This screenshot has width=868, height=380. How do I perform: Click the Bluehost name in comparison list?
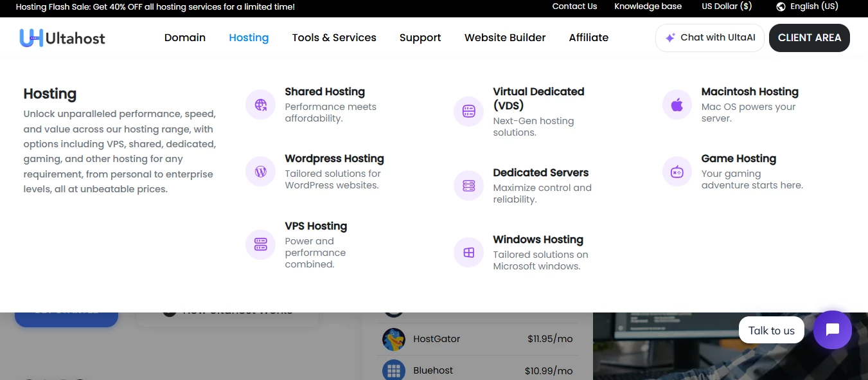pyautogui.click(x=433, y=370)
